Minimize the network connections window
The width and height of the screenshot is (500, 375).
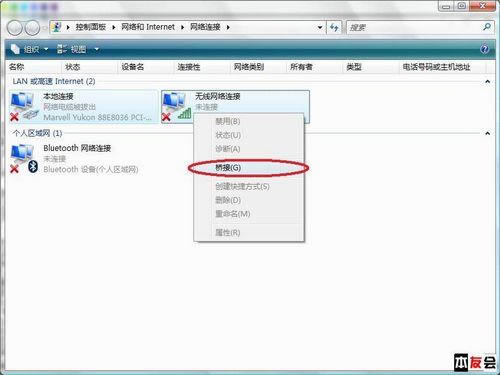pos(446,6)
